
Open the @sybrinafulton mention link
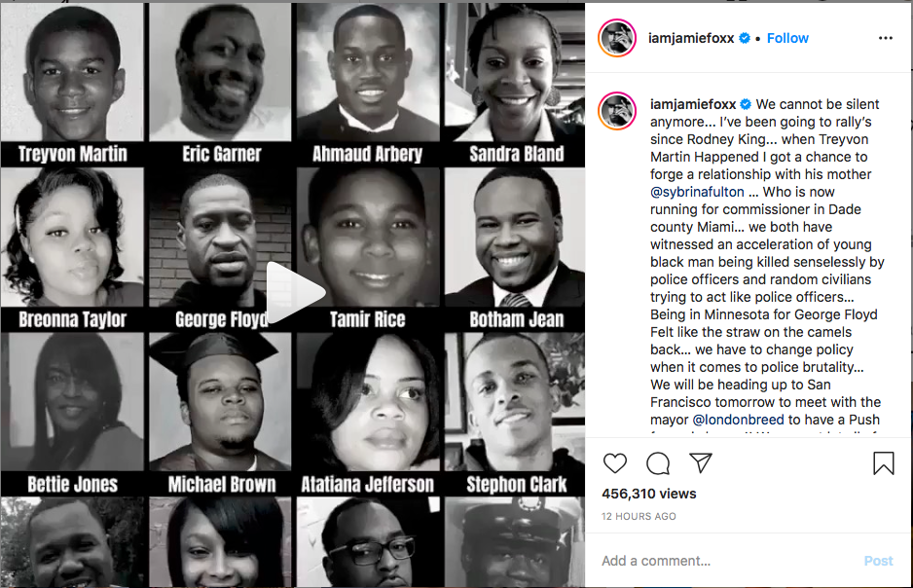pyautogui.click(x=697, y=192)
